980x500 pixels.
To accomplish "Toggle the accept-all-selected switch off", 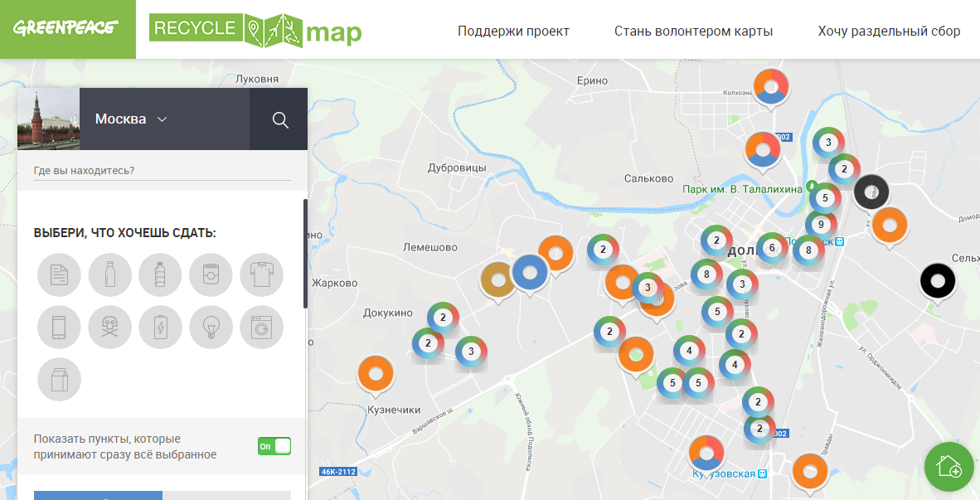I will tap(274, 446).
